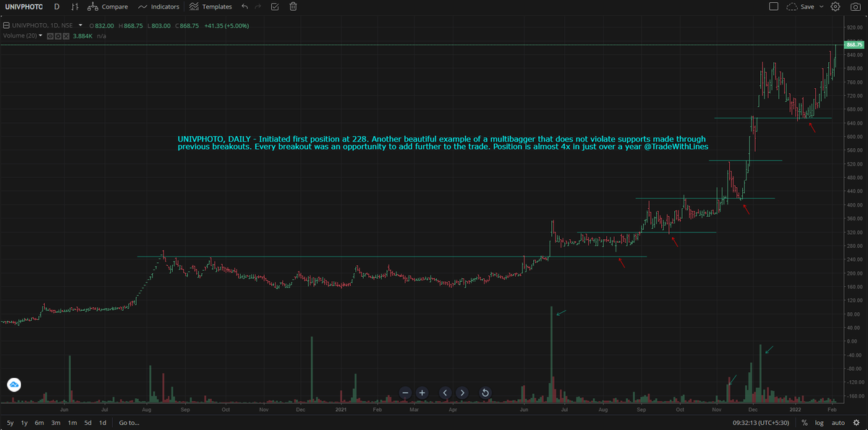Image resolution: width=868 pixels, height=430 pixels.
Task: Collapse the UNIVPHOTO legend with minus icon
Action: pyautogui.click(x=6, y=25)
